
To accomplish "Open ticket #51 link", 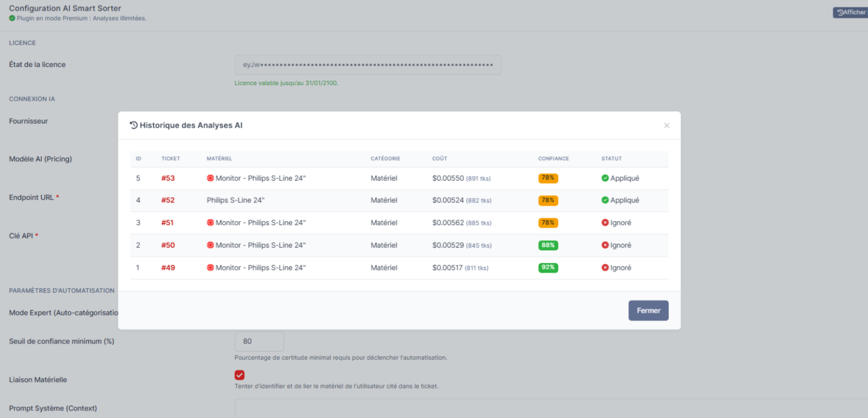I will click(167, 223).
